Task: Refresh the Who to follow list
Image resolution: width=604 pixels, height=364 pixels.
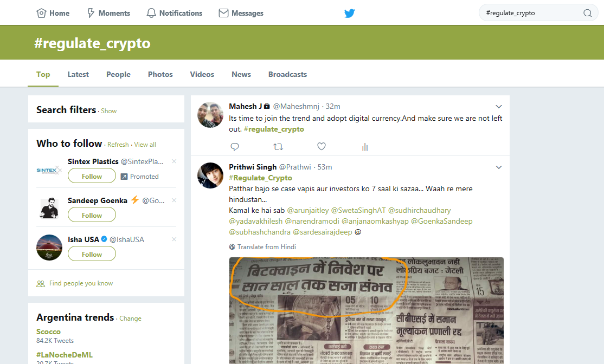Action: click(x=118, y=145)
